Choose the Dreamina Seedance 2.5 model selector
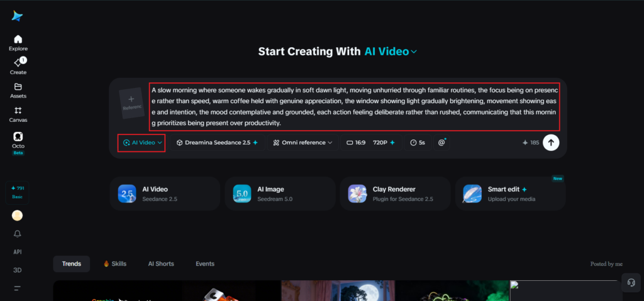This screenshot has height=301, width=644. [x=217, y=143]
